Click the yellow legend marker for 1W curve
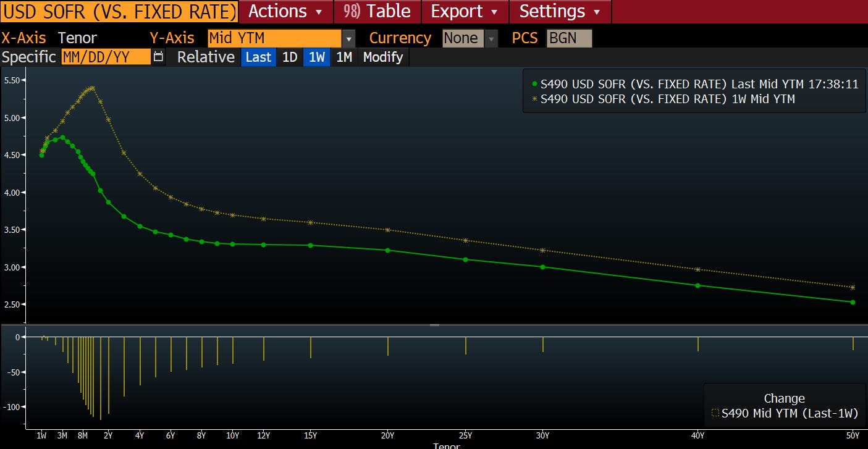The image size is (868, 449). tap(534, 99)
